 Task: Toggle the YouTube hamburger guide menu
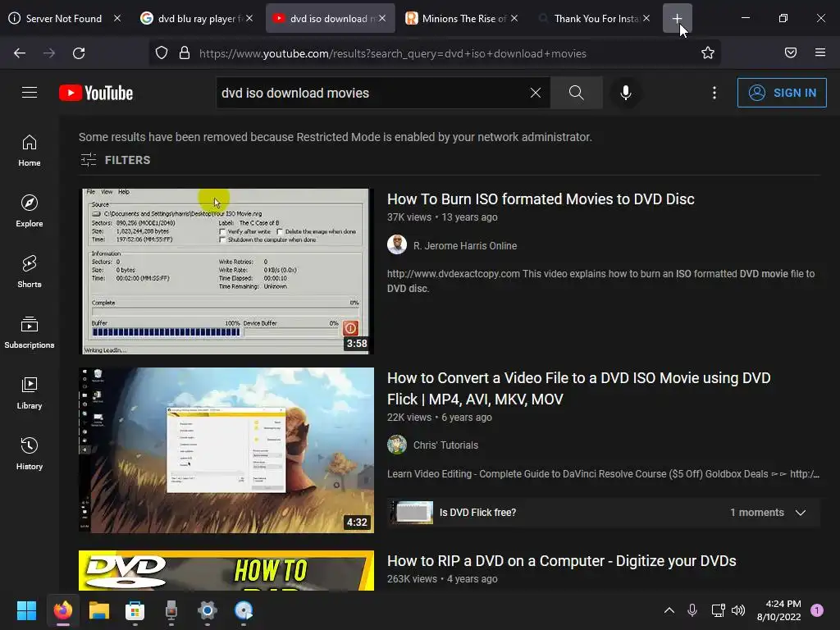click(x=30, y=93)
